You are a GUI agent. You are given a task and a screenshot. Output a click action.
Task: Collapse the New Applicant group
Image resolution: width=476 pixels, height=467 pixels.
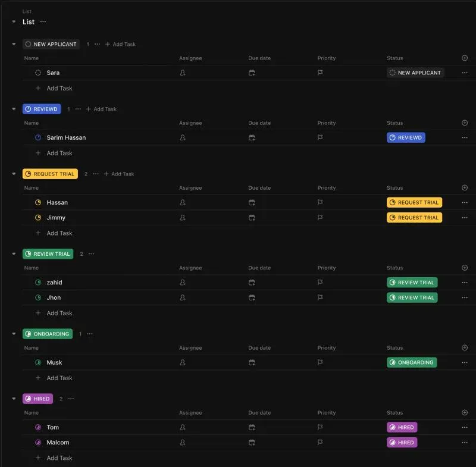pos(14,44)
